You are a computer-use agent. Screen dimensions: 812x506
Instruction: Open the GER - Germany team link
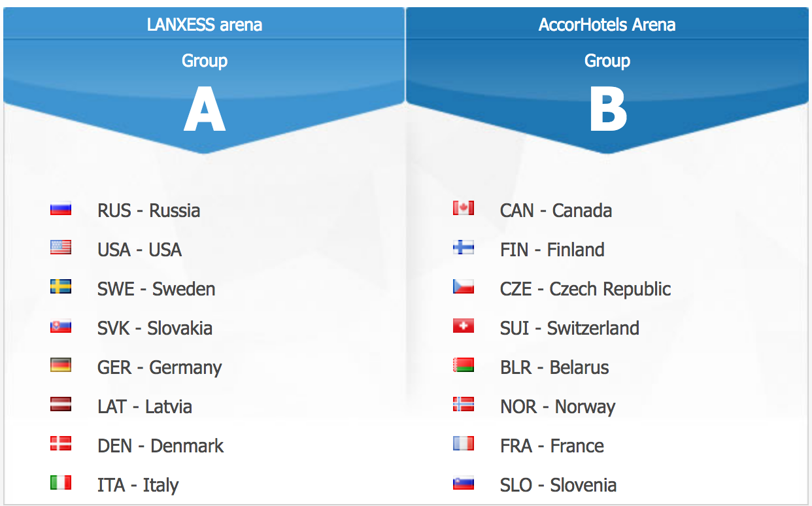[160, 367]
